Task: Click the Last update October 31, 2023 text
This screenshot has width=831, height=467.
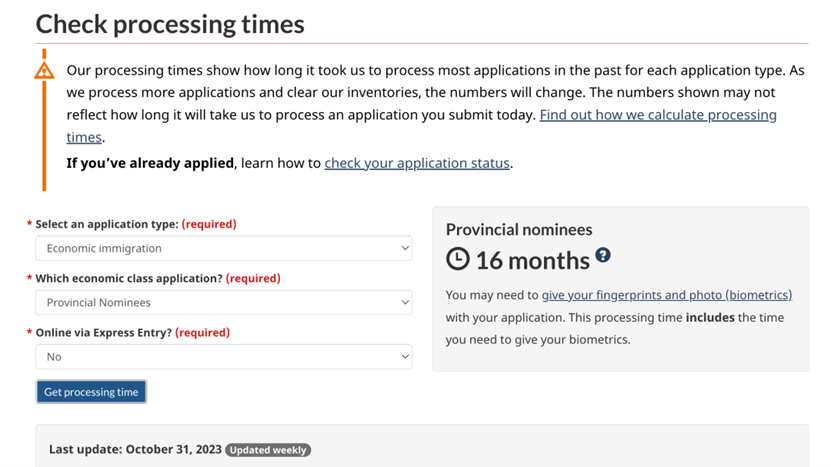Action: coord(135,450)
